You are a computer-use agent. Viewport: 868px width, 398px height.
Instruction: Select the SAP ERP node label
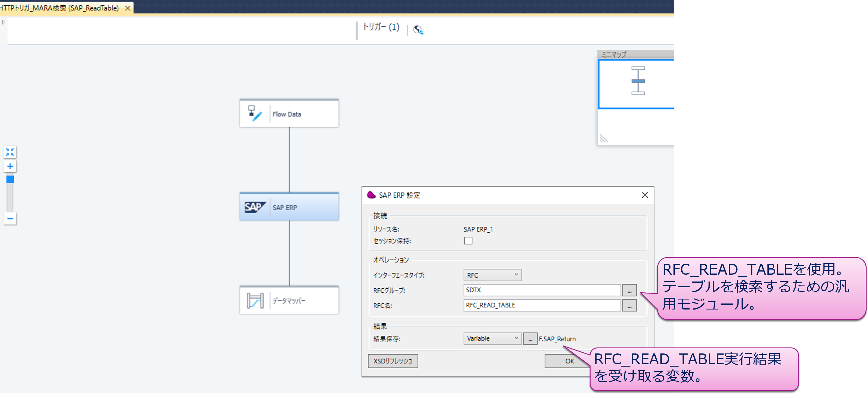tap(285, 208)
